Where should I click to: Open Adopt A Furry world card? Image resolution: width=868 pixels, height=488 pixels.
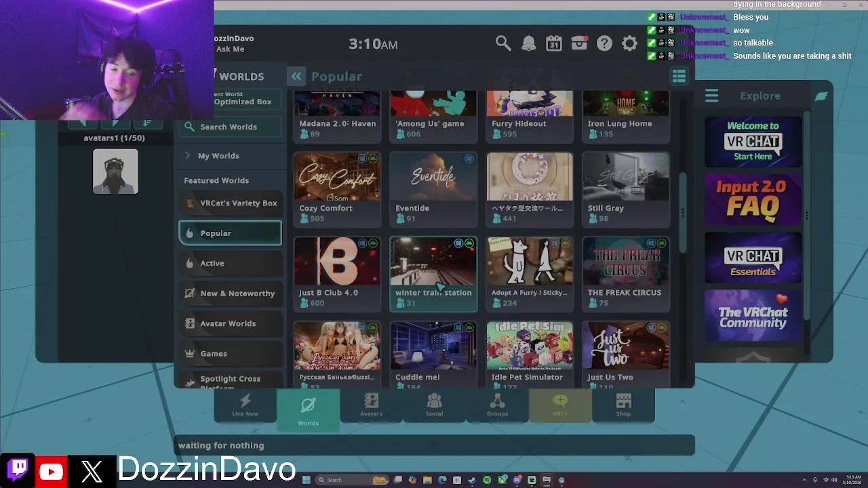coord(530,274)
